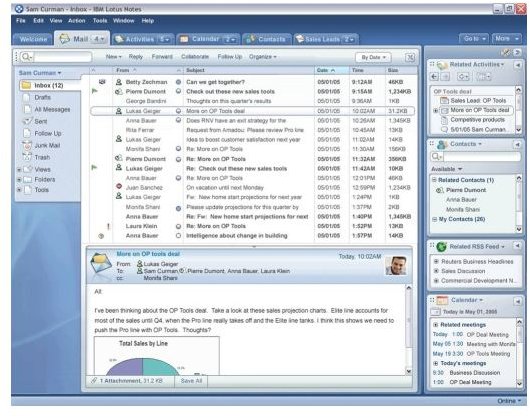Toggle status circle on Can we get together email
The height and width of the screenshot is (418, 530).
178,82
